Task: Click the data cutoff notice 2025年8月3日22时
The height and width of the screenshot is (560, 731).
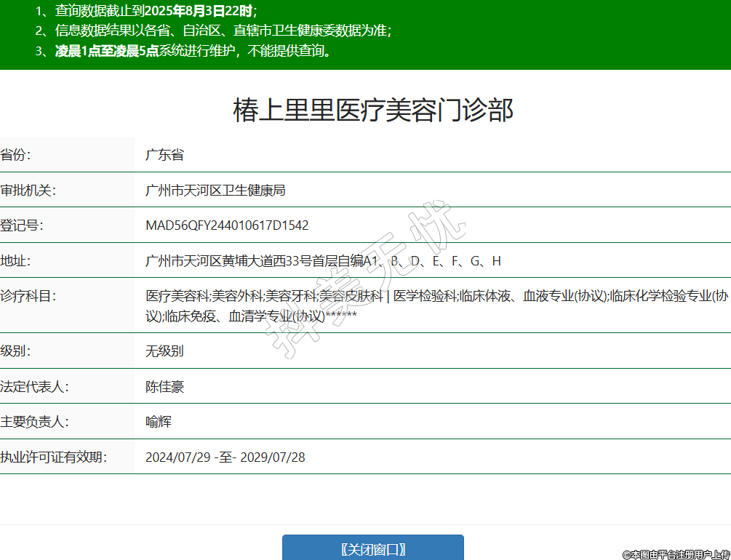Action: coord(199,11)
